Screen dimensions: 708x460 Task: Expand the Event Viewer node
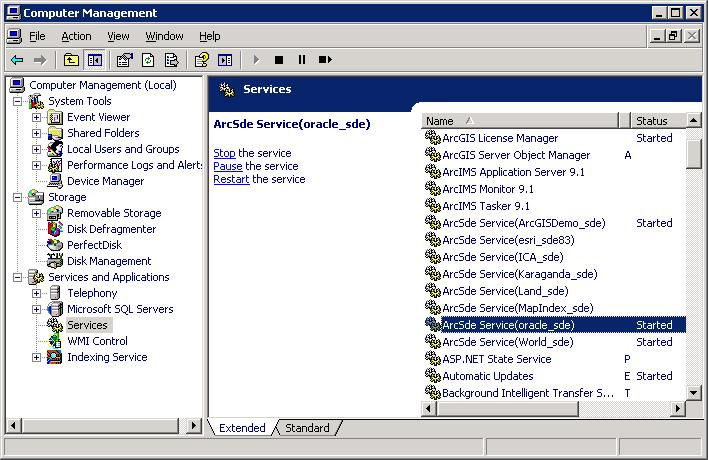[x=36, y=117]
